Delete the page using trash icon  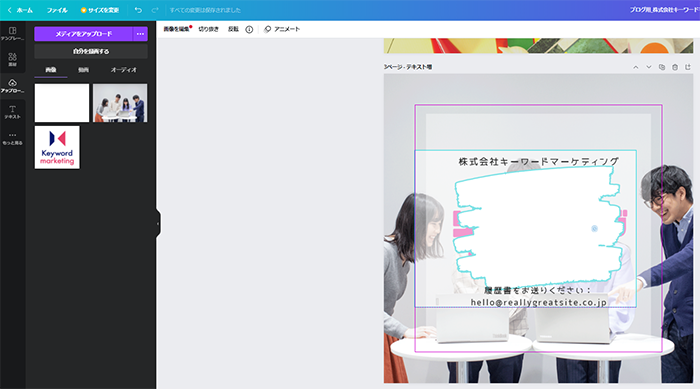click(x=675, y=67)
